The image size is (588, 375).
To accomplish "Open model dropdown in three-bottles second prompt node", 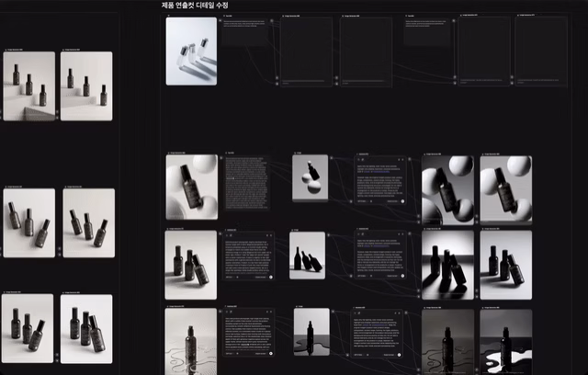I will point(362,276).
